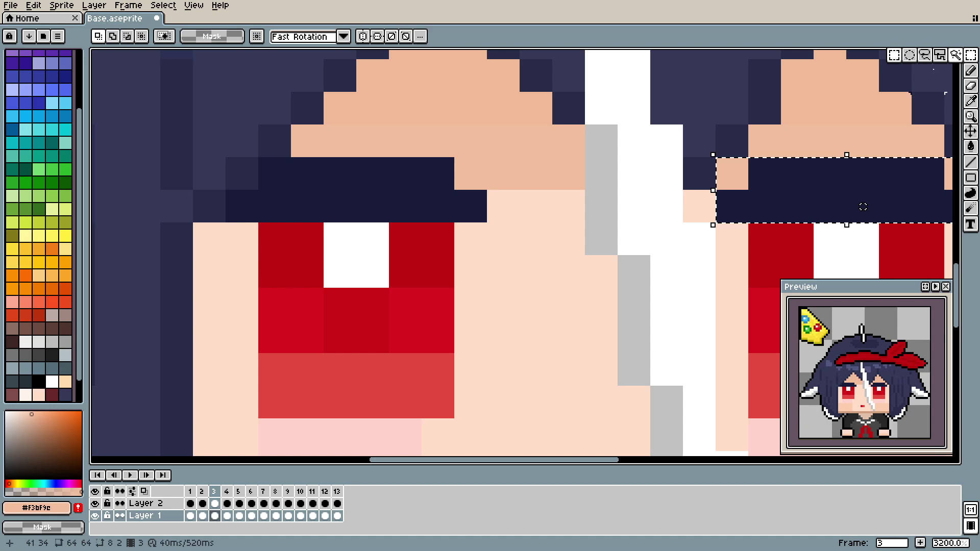This screenshot has height=551, width=980.
Task: Pick the Eyedropper tool
Action: 970,101
